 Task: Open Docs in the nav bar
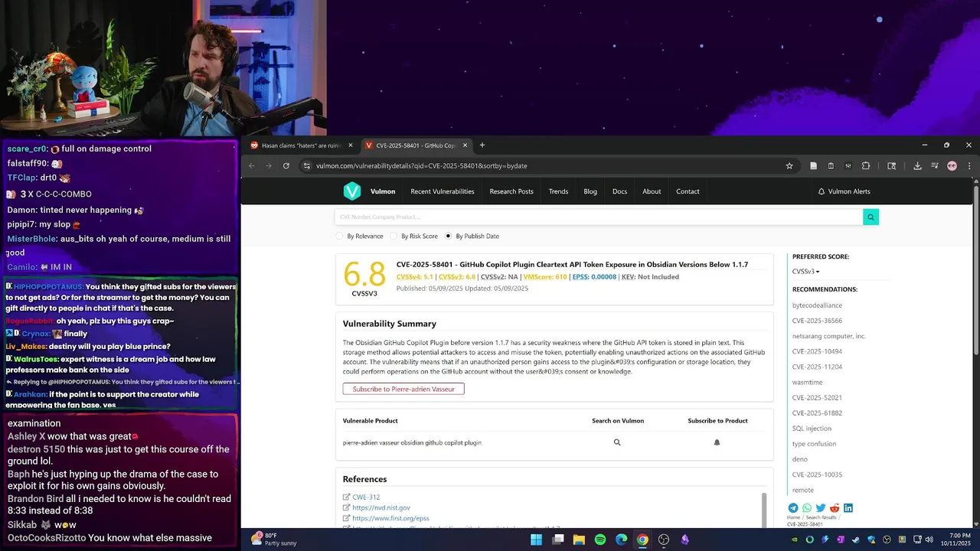point(619,191)
